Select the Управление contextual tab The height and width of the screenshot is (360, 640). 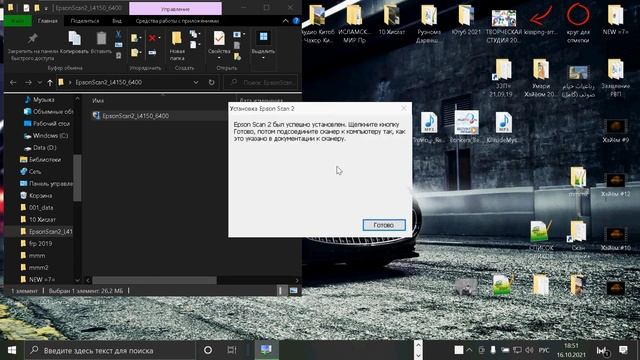(176, 9)
